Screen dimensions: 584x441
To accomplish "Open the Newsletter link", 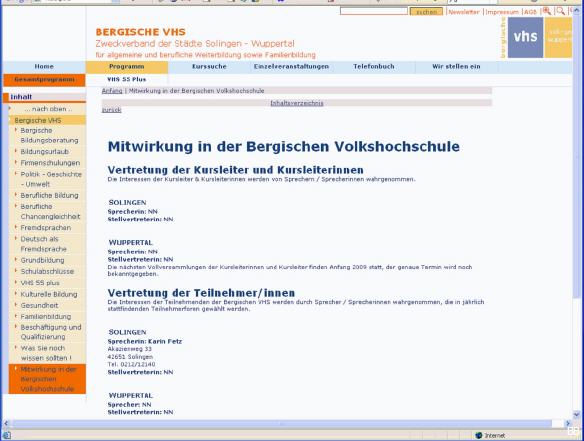I will pyautogui.click(x=464, y=12).
